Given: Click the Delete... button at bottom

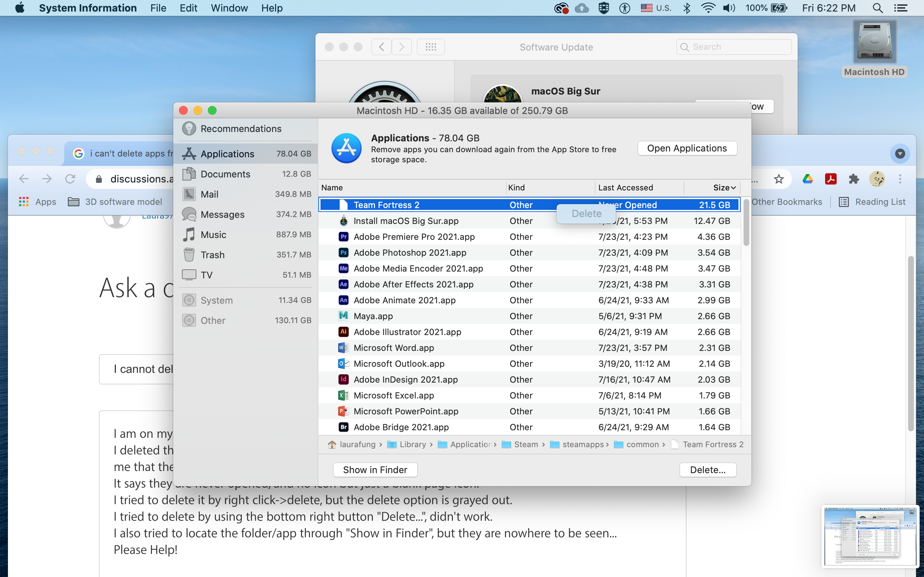Looking at the screenshot, I should coord(707,470).
